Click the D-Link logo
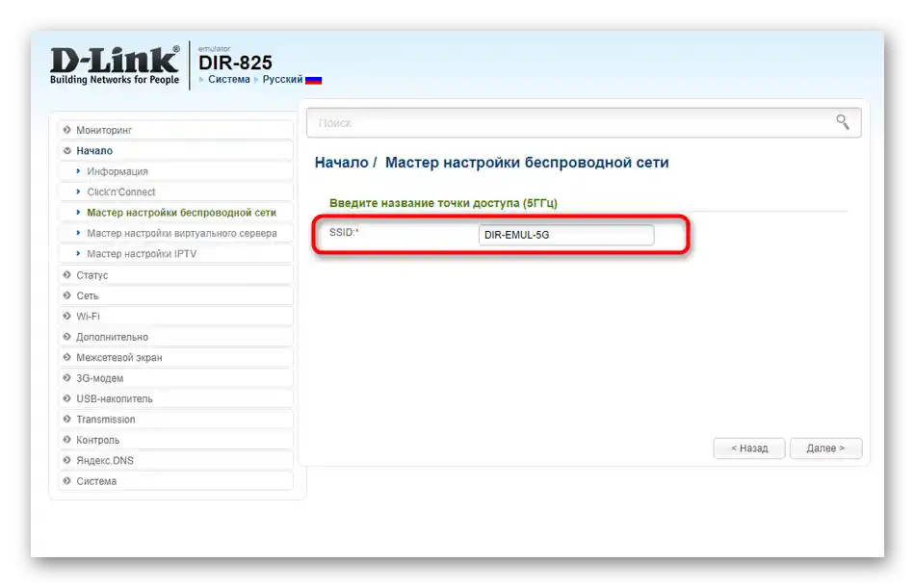 click(115, 65)
